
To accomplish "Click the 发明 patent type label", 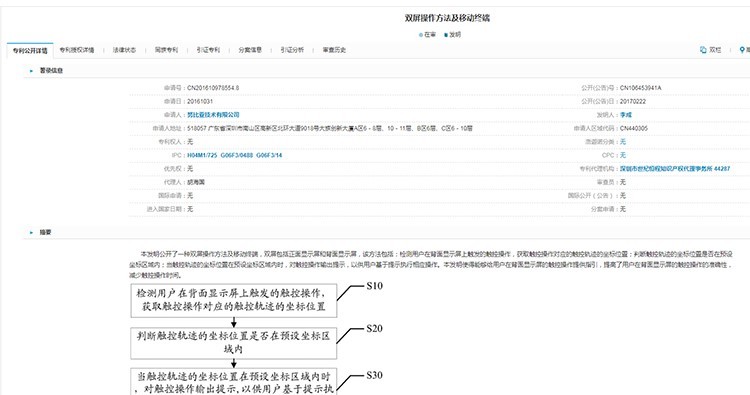I will [x=455, y=35].
